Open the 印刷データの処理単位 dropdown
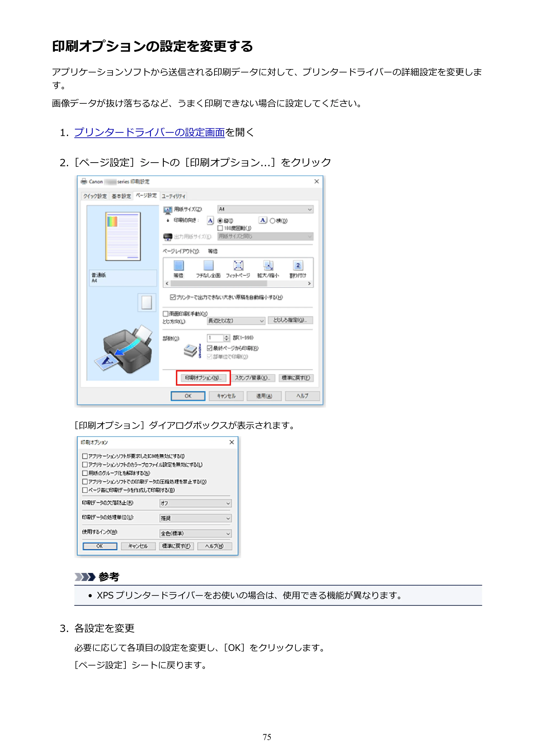534x756 pixels. pyautogui.click(x=195, y=518)
